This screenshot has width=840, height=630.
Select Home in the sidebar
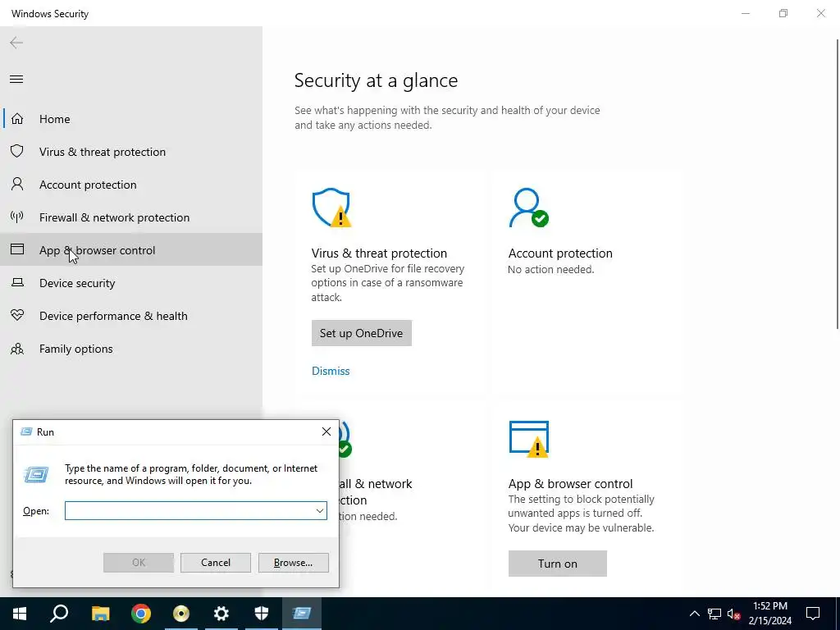tap(131, 119)
